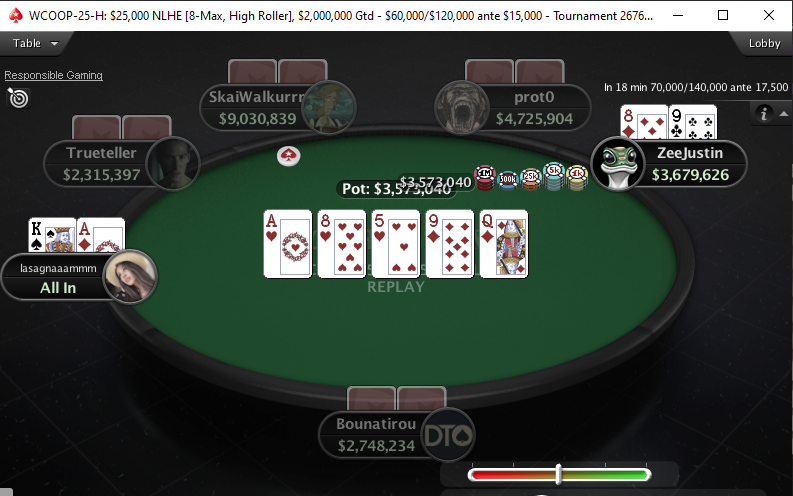The height and width of the screenshot is (496, 793).
Task: Click the PokerStars spade logo in title bar
Action: 16,16
